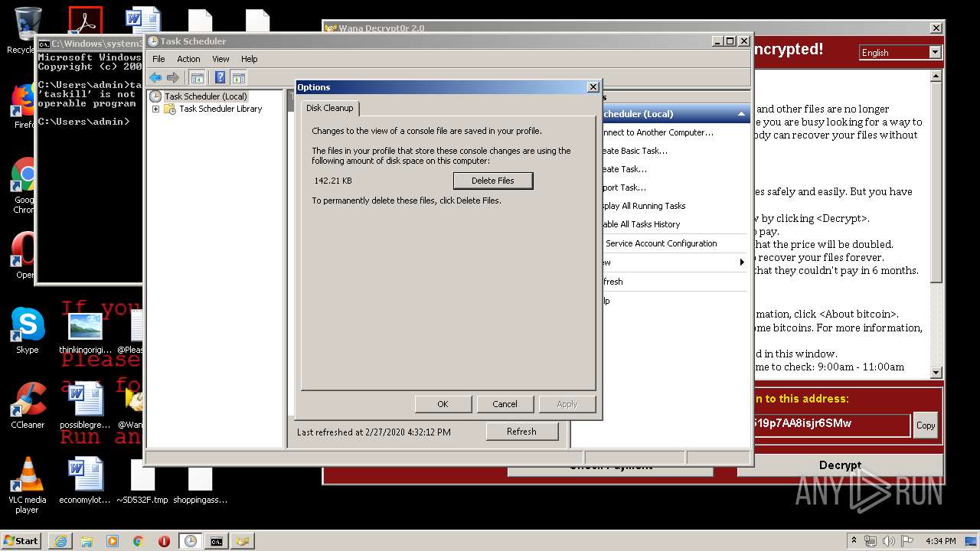Open Opera taskbar icon

(x=164, y=541)
